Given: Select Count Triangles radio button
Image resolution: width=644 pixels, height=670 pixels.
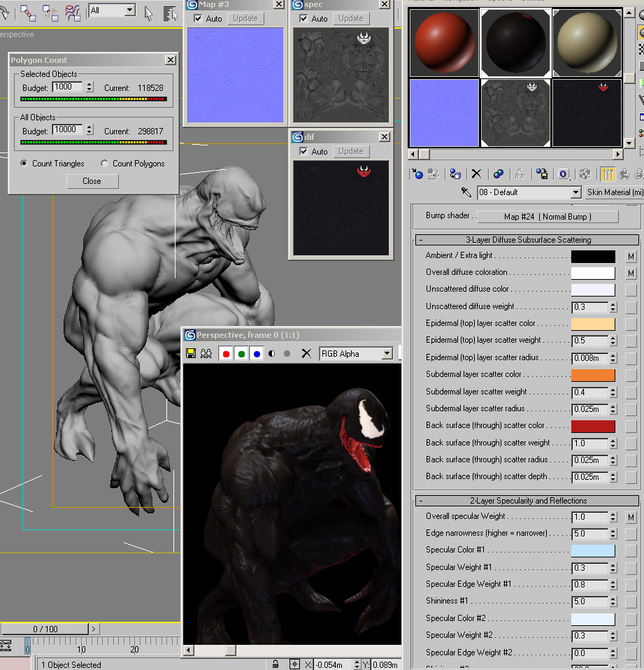Looking at the screenshot, I should (24, 163).
